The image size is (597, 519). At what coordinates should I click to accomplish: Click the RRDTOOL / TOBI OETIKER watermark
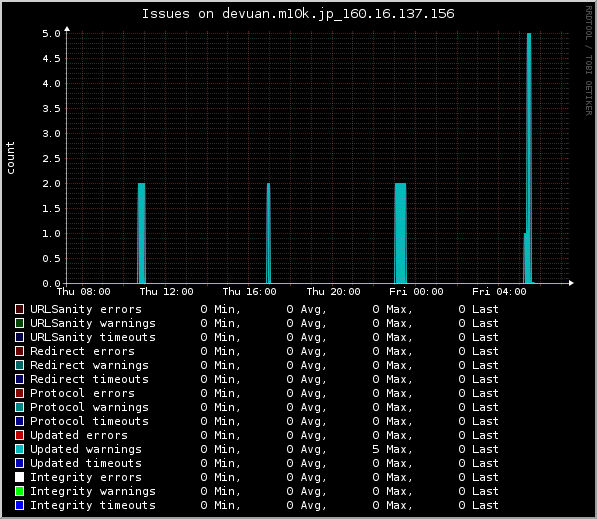pos(589,61)
